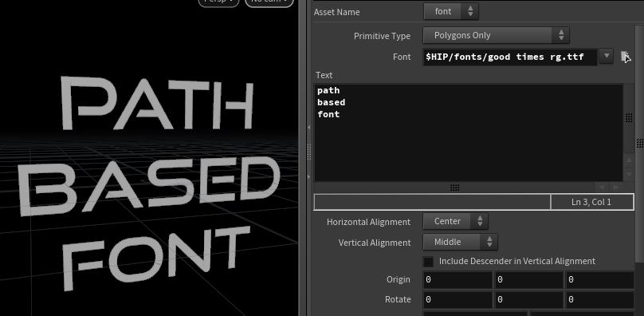
Task: Click the text editor scroll up arrow
Action: [628, 160]
